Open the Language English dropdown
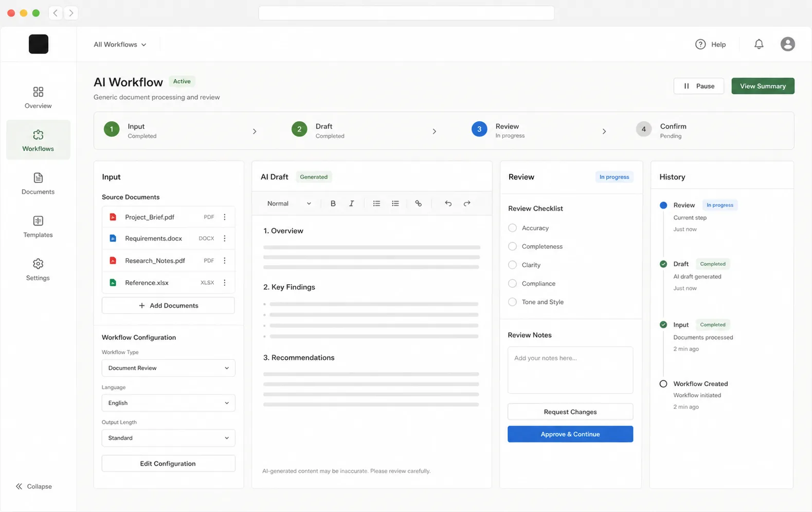812x512 pixels. coord(168,403)
